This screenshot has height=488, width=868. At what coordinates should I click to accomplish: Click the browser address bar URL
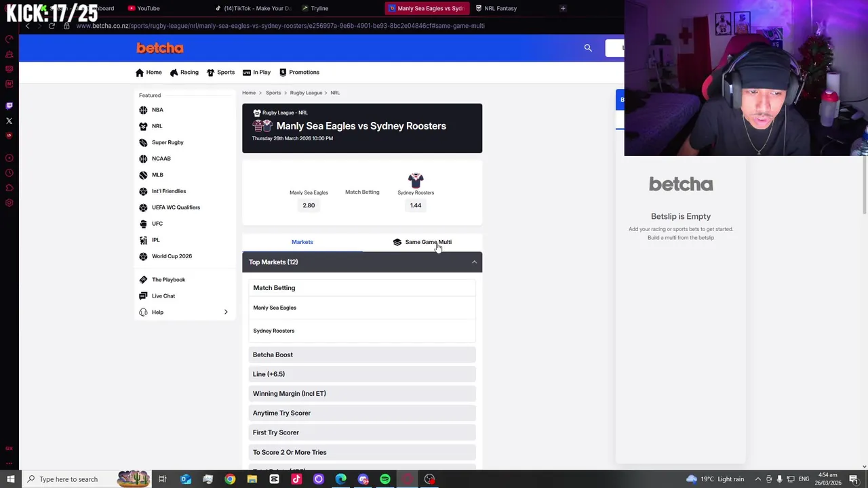280,26
